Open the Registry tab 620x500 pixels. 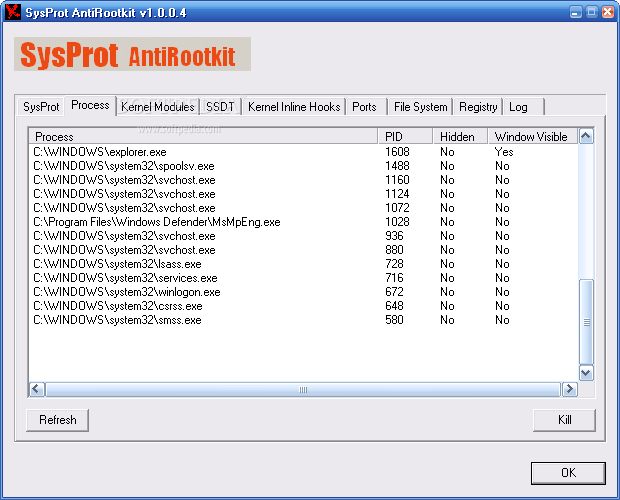478,107
